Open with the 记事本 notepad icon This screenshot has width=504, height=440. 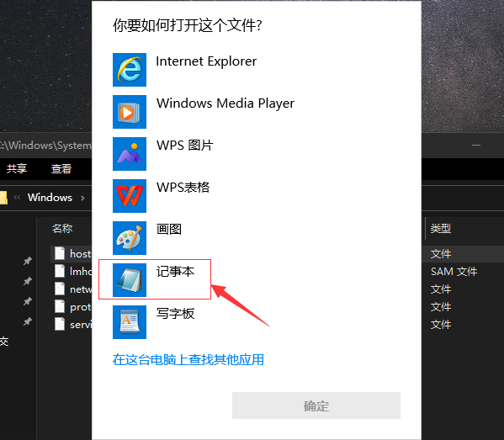[x=130, y=280]
